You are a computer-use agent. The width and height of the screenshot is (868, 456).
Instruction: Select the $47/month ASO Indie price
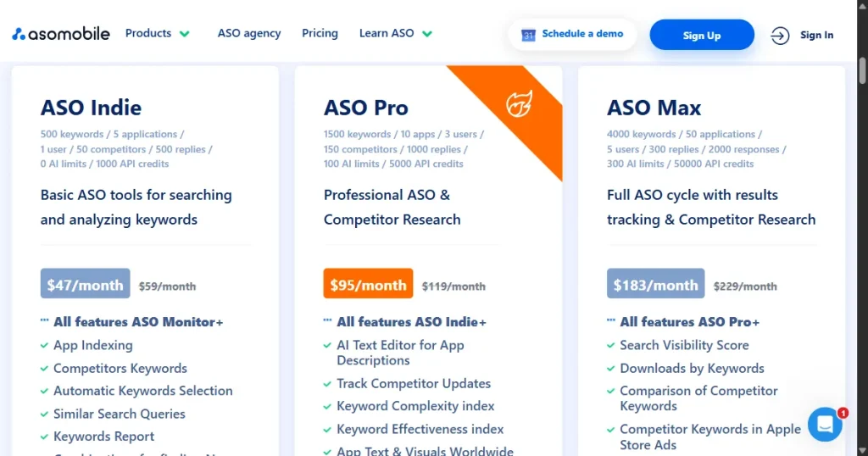click(x=86, y=283)
